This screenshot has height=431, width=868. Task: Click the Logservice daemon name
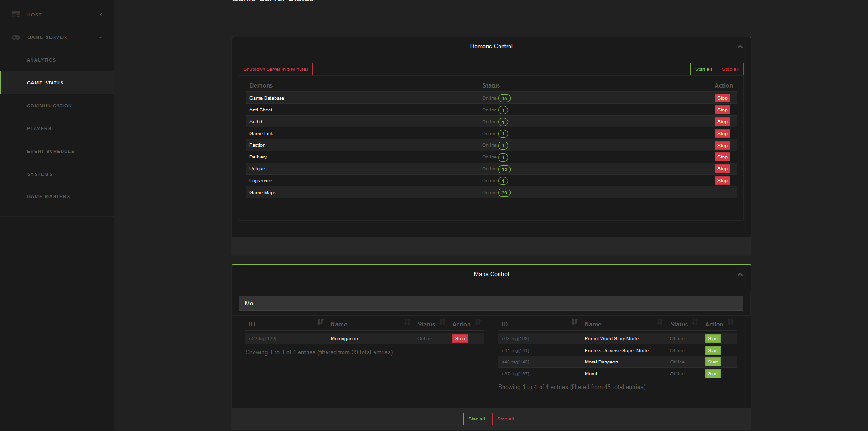pyautogui.click(x=261, y=181)
